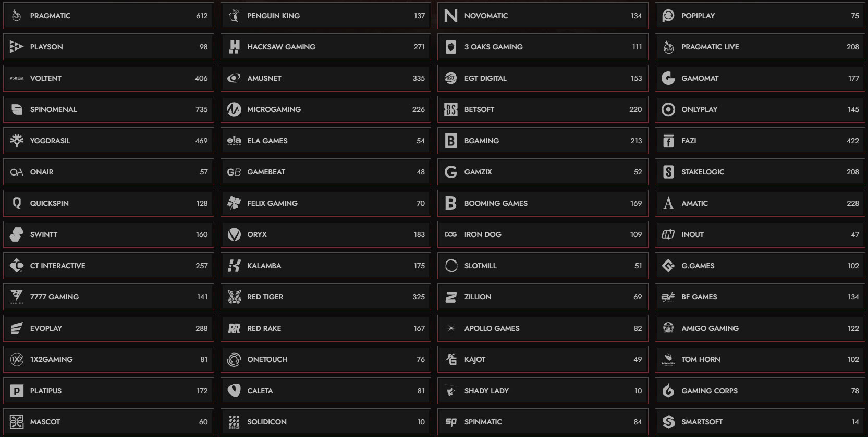Click the Novomatic N logo icon
The height and width of the screenshot is (437, 868).
[451, 16]
